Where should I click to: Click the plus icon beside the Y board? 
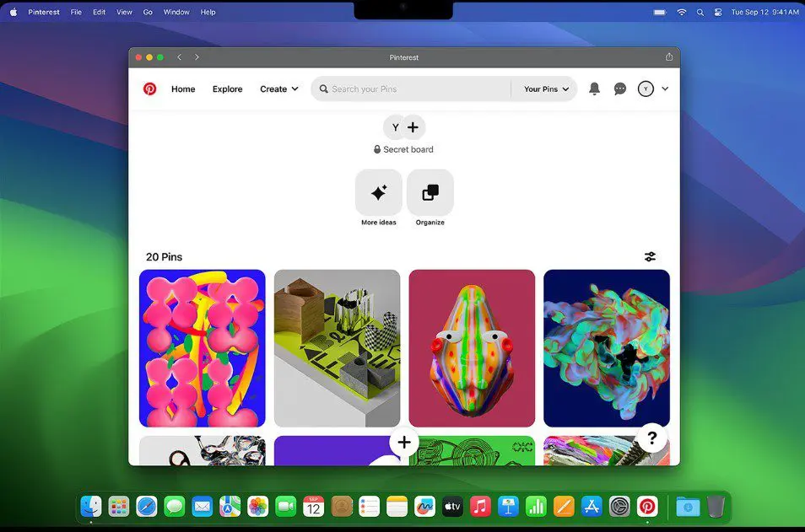pos(413,127)
